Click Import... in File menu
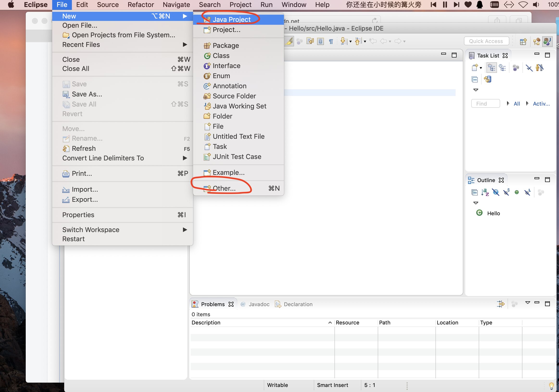This screenshot has width=559, height=392. (122, 190)
